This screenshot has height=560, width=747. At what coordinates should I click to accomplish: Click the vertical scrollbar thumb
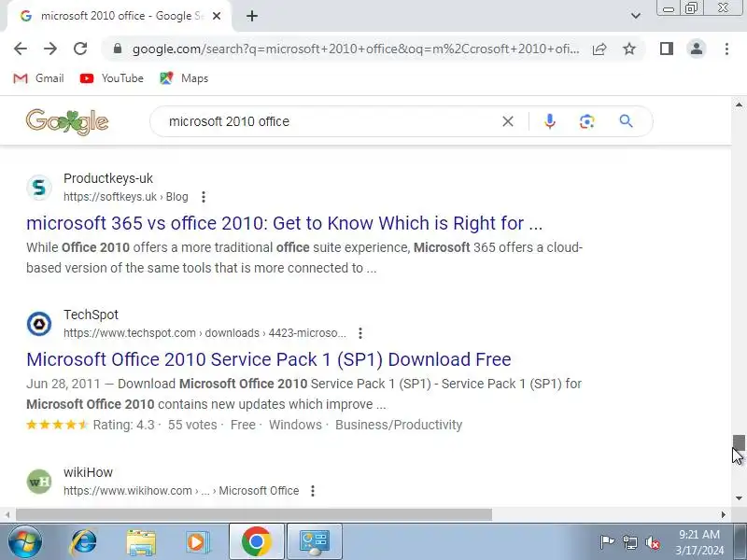pos(739,442)
